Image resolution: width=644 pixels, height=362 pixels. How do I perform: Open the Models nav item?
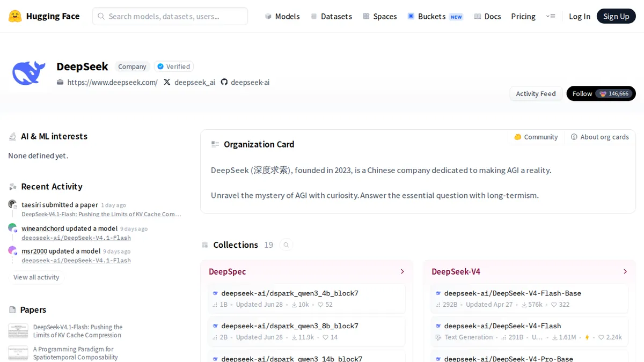282,16
